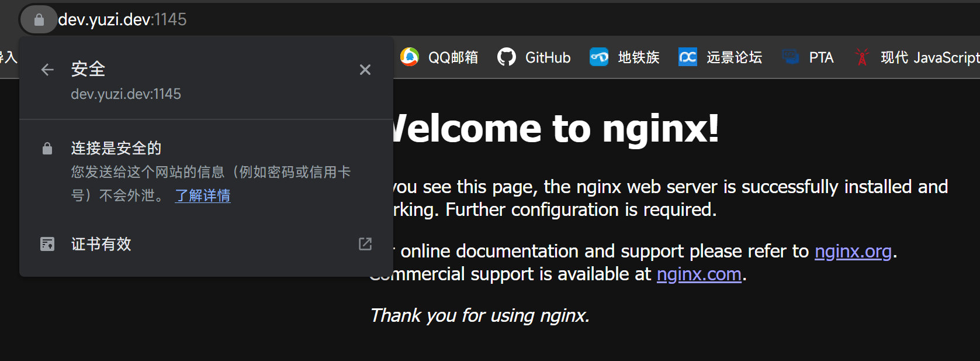
Task: Click the 远景论坛 bookmark icon
Action: pos(688,57)
